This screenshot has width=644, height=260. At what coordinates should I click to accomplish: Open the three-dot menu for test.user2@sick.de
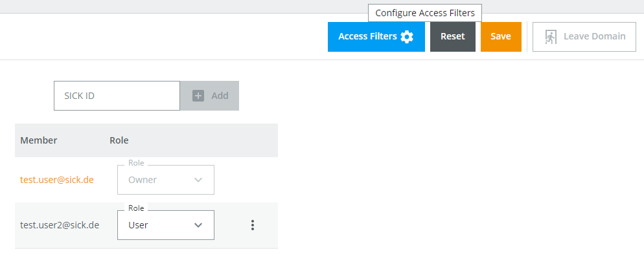(x=253, y=225)
